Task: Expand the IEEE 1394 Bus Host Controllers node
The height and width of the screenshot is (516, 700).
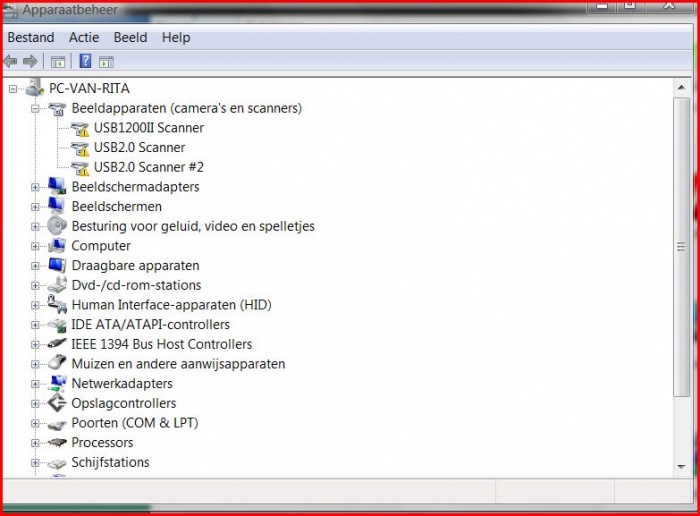Action: (x=35, y=344)
